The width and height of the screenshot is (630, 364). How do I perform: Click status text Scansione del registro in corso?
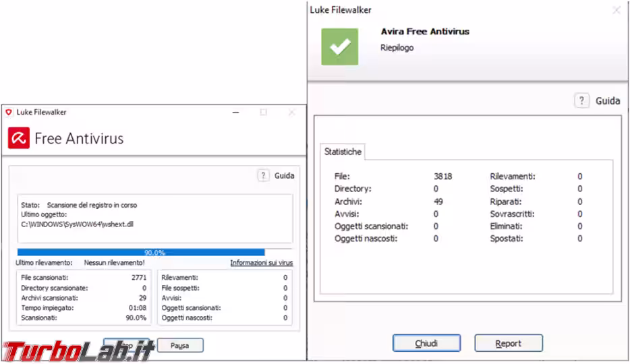[92, 205]
